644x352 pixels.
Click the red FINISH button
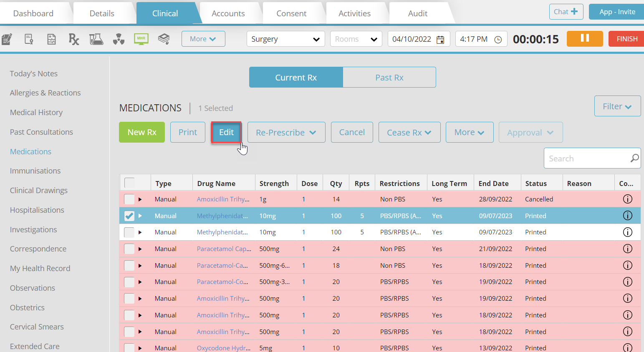click(x=626, y=39)
